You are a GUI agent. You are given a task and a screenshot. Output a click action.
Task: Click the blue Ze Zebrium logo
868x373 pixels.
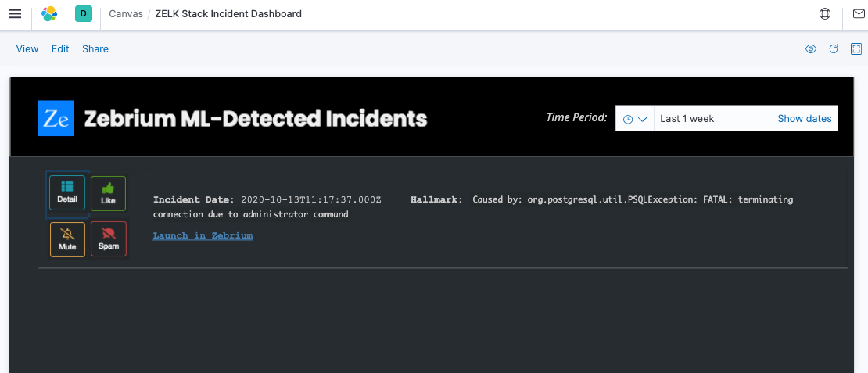pos(56,118)
